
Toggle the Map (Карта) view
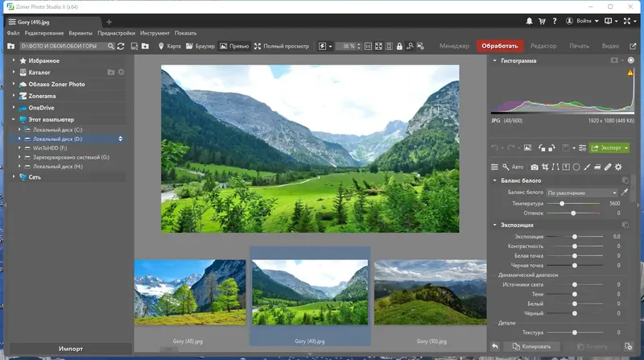[x=170, y=46]
